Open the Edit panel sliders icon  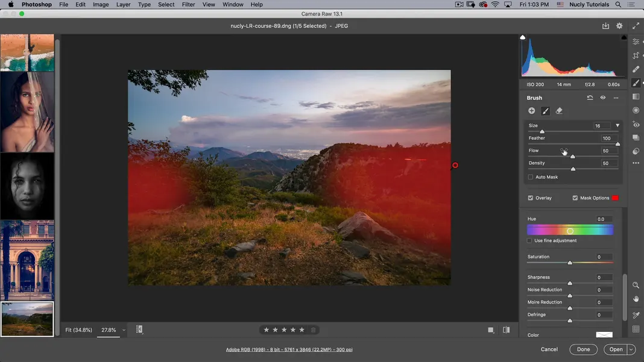(x=636, y=42)
